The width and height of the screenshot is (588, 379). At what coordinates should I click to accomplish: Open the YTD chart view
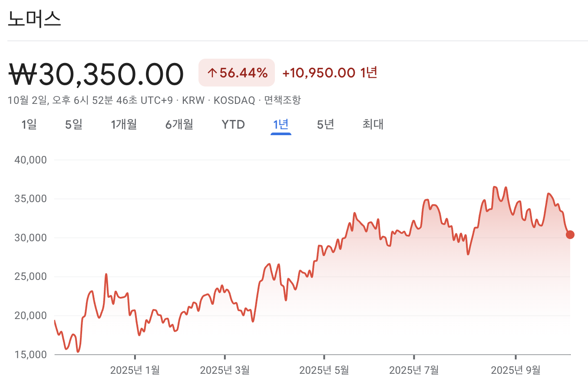(x=233, y=125)
